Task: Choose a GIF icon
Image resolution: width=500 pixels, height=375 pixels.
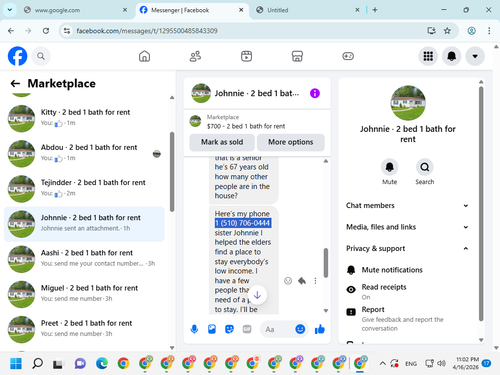Action: coord(247,329)
